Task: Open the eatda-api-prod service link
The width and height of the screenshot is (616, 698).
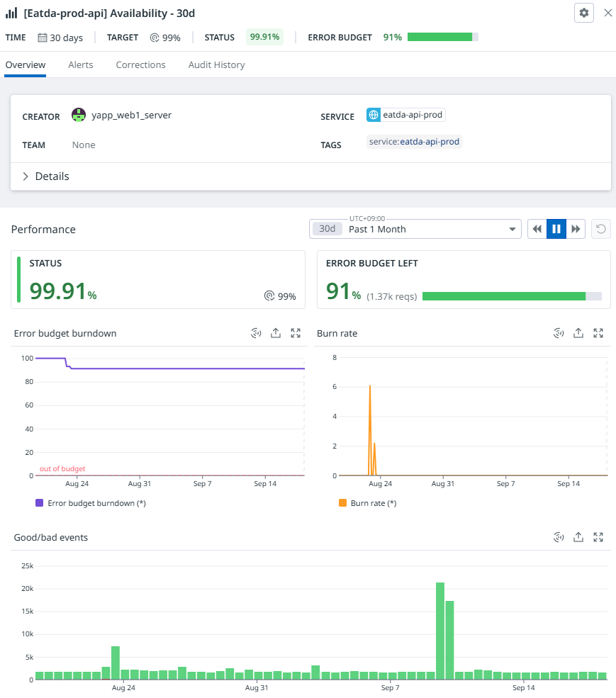Action: pyautogui.click(x=413, y=115)
